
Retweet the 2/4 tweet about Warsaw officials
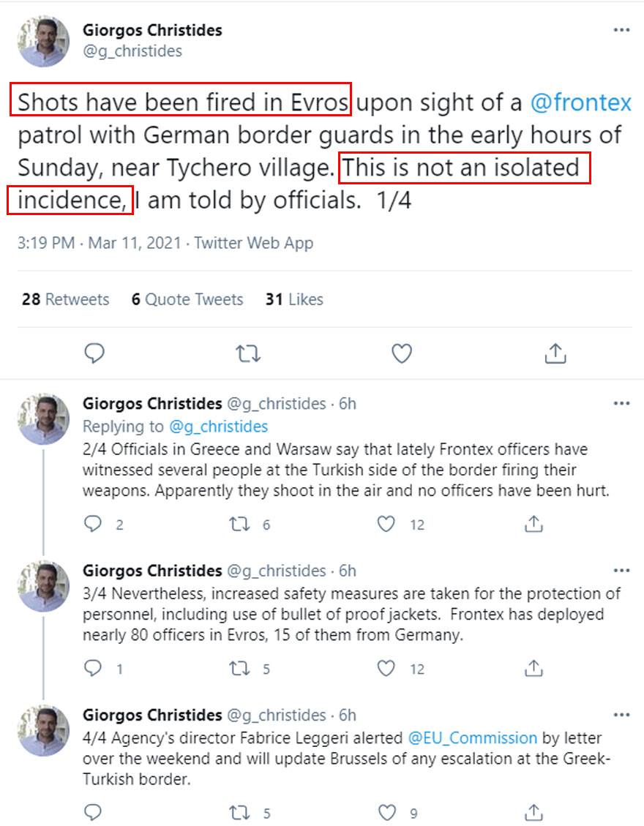coord(240,524)
